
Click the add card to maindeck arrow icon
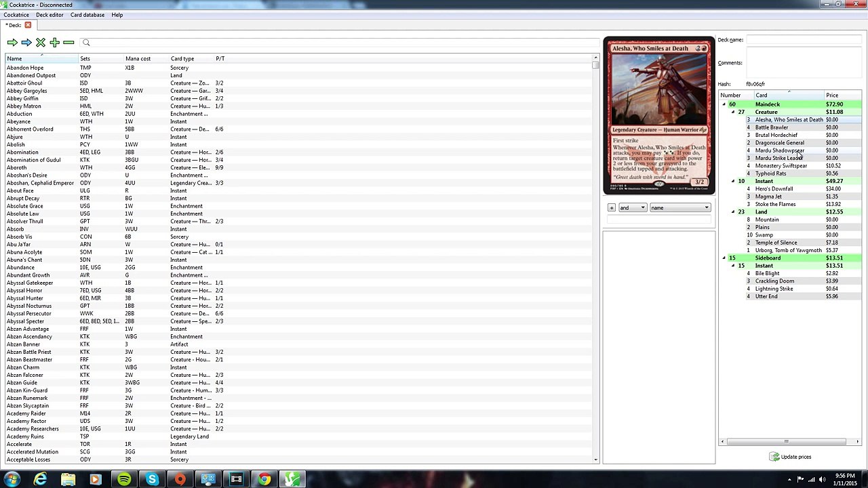[x=12, y=43]
